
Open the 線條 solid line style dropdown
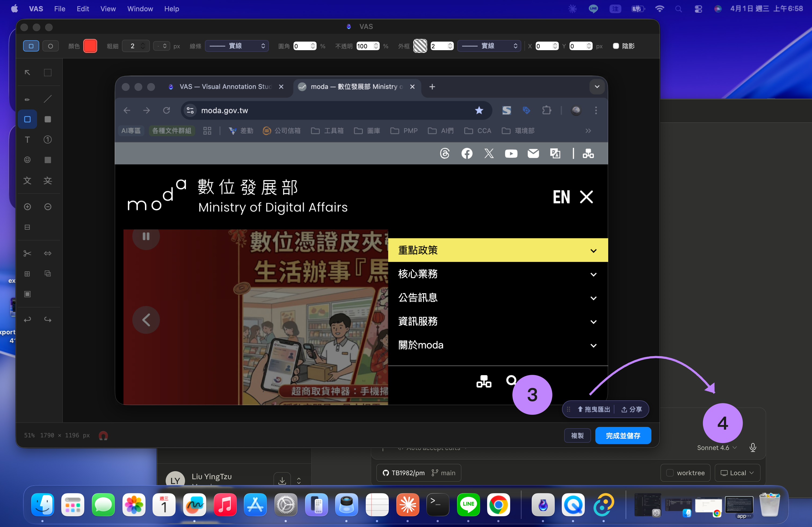tap(237, 46)
